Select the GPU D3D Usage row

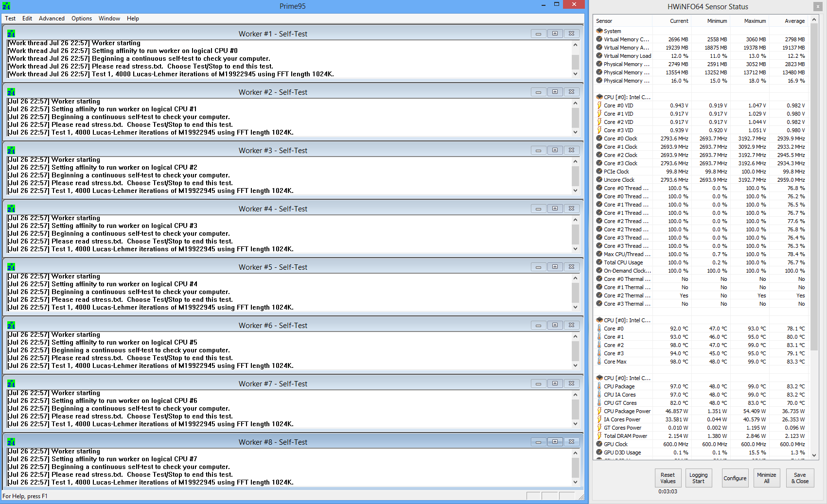pyautogui.click(x=701, y=452)
